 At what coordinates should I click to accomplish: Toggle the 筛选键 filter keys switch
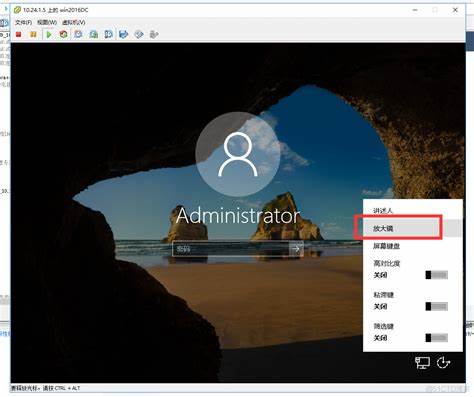(437, 338)
